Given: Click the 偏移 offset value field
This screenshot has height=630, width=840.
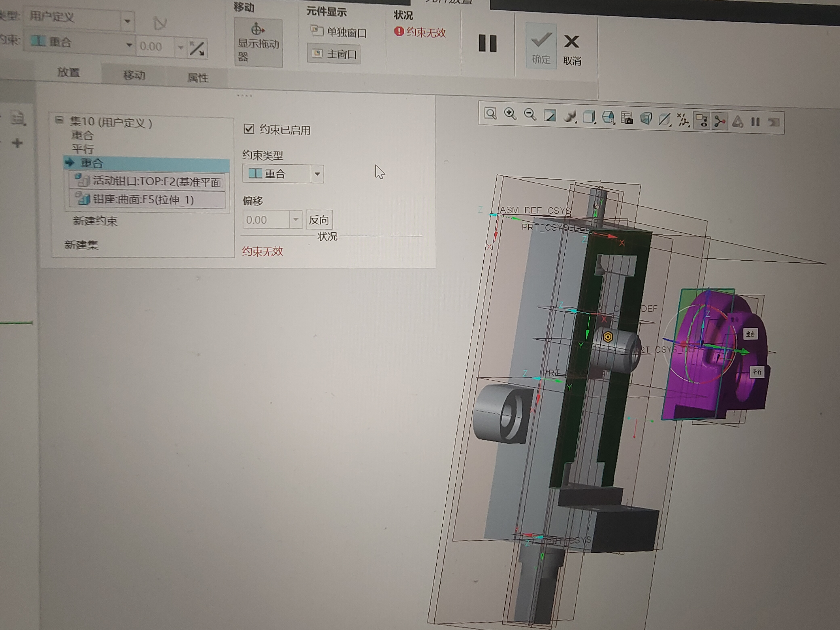Looking at the screenshot, I should tap(266, 219).
